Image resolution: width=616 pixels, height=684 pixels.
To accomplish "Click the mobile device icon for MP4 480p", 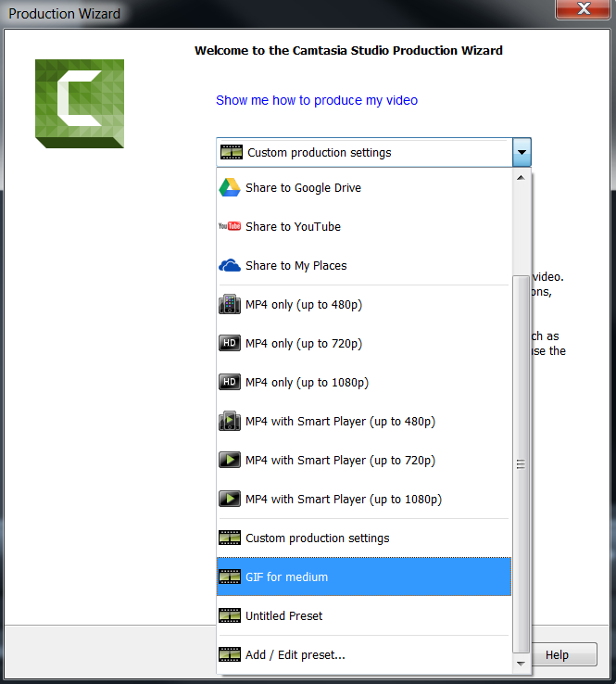I will pyautogui.click(x=230, y=304).
